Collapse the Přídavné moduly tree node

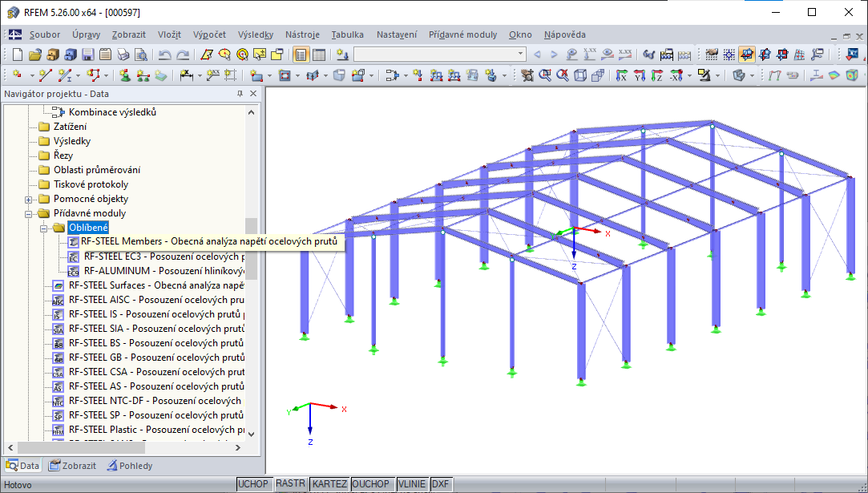click(28, 213)
